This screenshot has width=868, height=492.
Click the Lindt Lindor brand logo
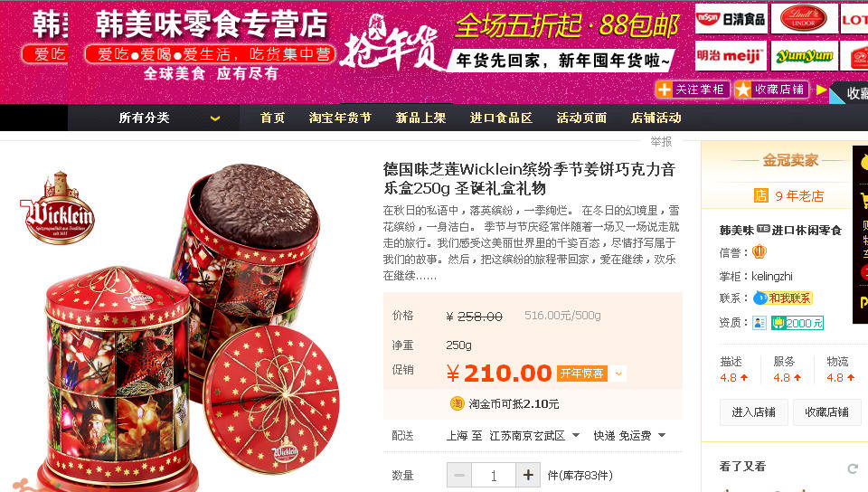805,19
